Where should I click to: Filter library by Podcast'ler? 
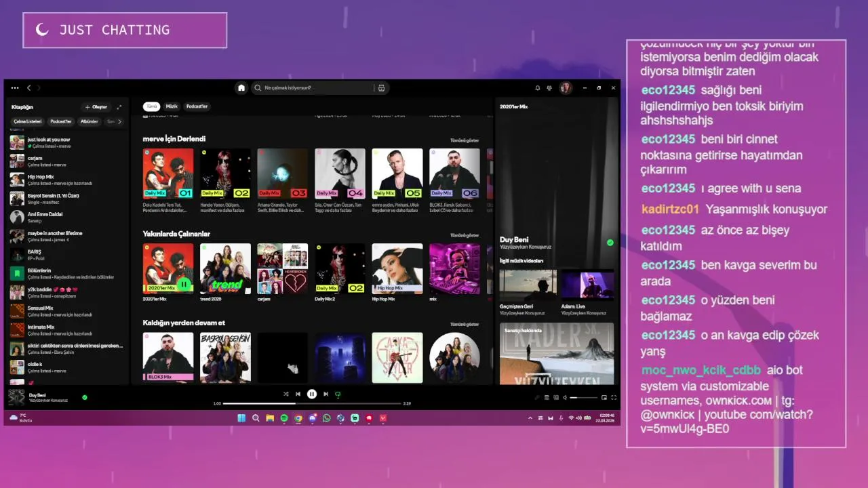(x=61, y=122)
